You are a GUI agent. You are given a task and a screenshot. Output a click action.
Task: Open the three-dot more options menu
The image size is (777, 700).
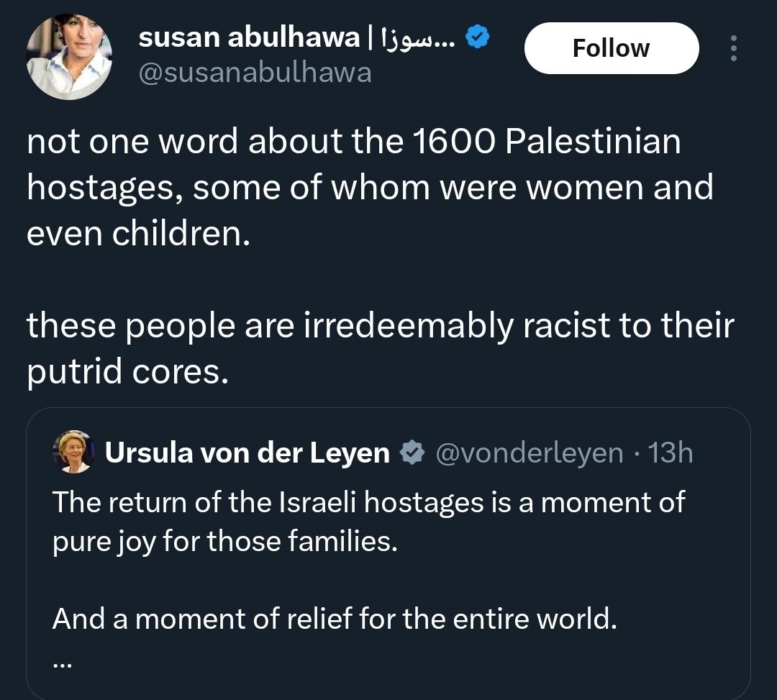coord(733,48)
